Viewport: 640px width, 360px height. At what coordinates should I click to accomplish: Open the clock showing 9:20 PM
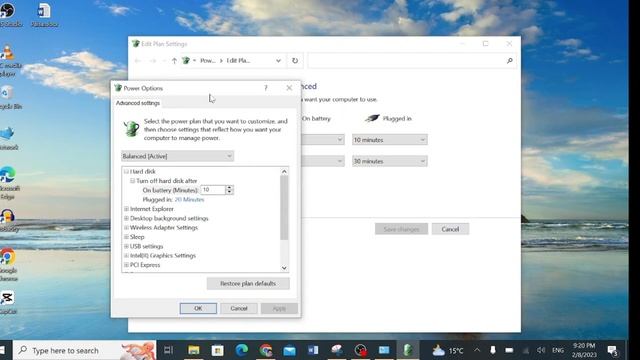(584, 350)
